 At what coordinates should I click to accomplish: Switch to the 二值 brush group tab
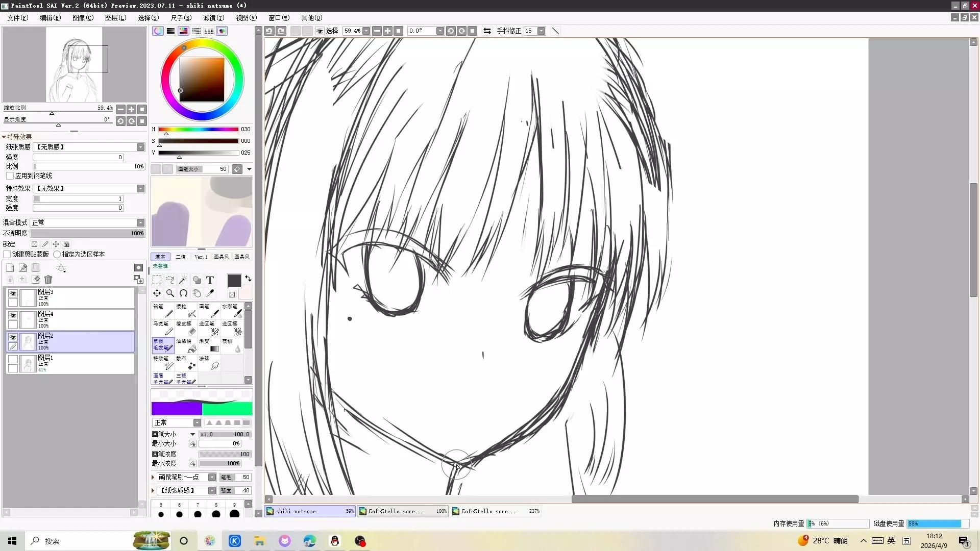tap(181, 257)
